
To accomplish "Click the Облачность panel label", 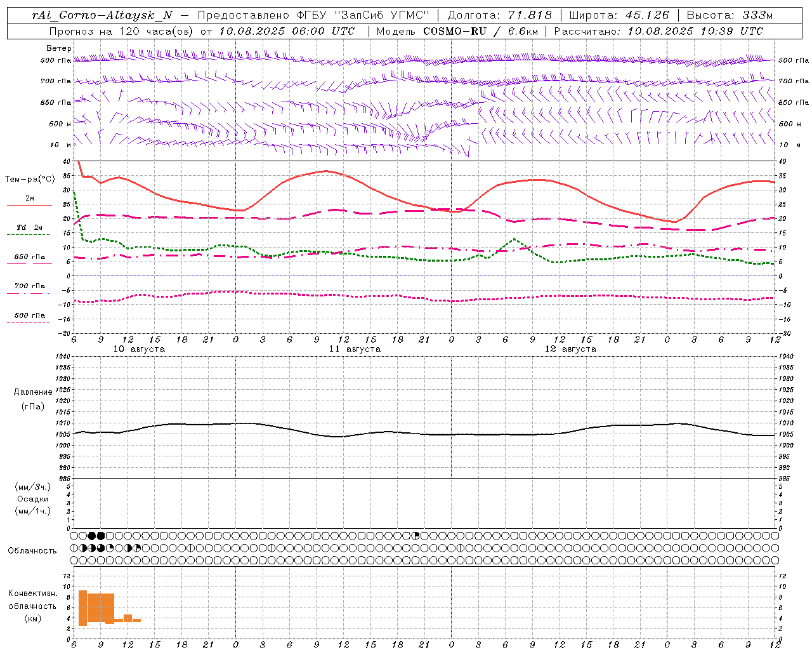I will click(x=32, y=551).
